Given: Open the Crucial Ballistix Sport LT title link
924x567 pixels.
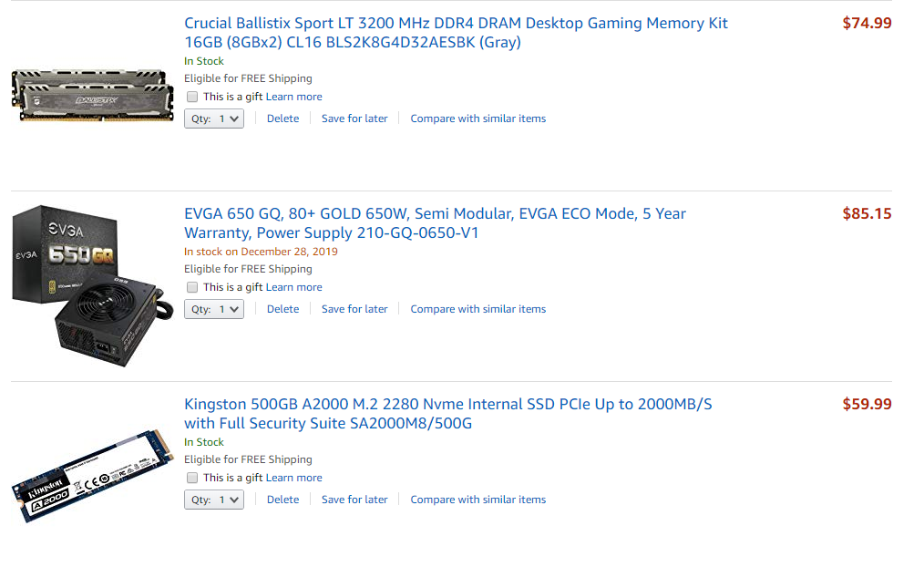Looking at the screenshot, I should (x=456, y=24).
